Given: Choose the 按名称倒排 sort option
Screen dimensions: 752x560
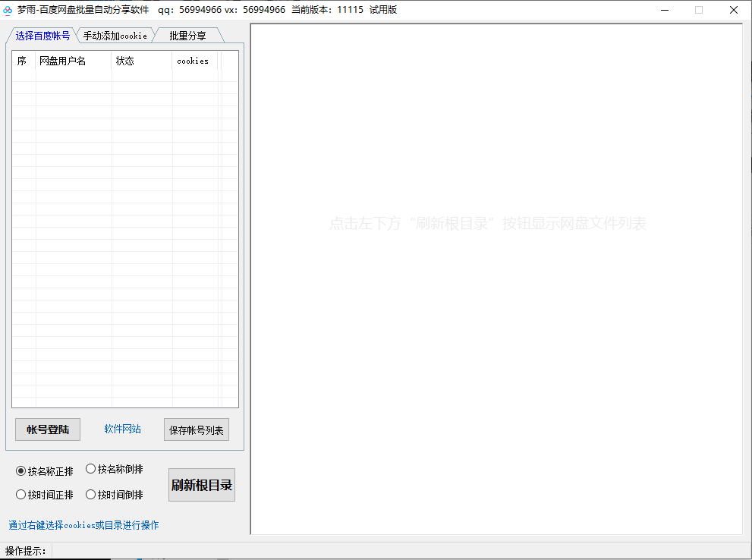Looking at the screenshot, I should tap(91, 469).
